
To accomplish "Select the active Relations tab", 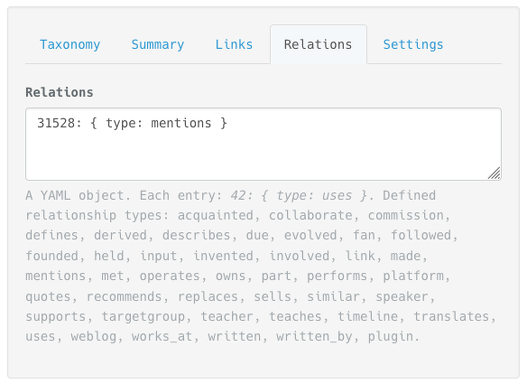I will (318, 44).
